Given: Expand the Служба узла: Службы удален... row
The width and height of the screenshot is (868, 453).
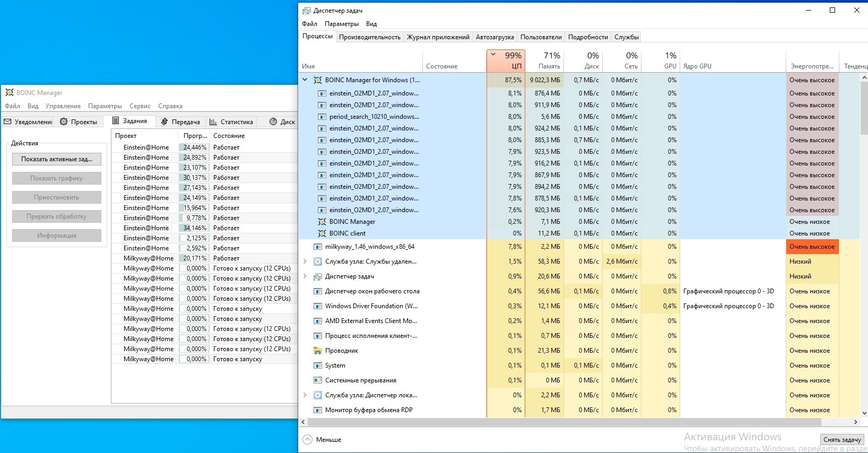Looking at the screenshot, I should (x=305, y=262).
